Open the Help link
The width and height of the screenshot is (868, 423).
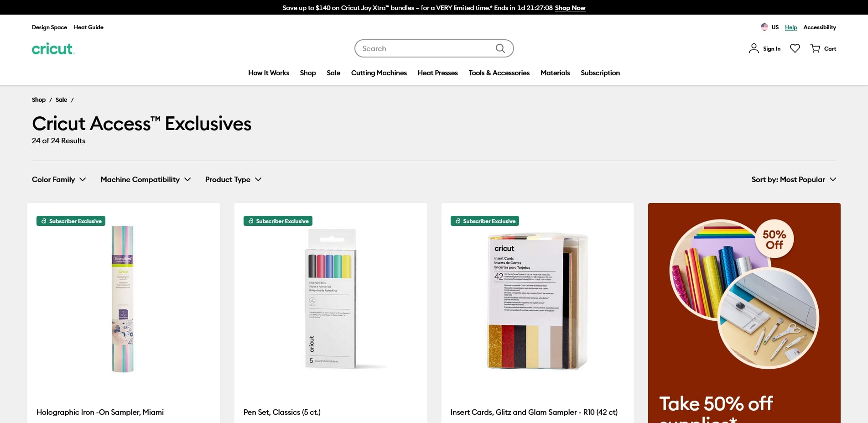(791, 27)
